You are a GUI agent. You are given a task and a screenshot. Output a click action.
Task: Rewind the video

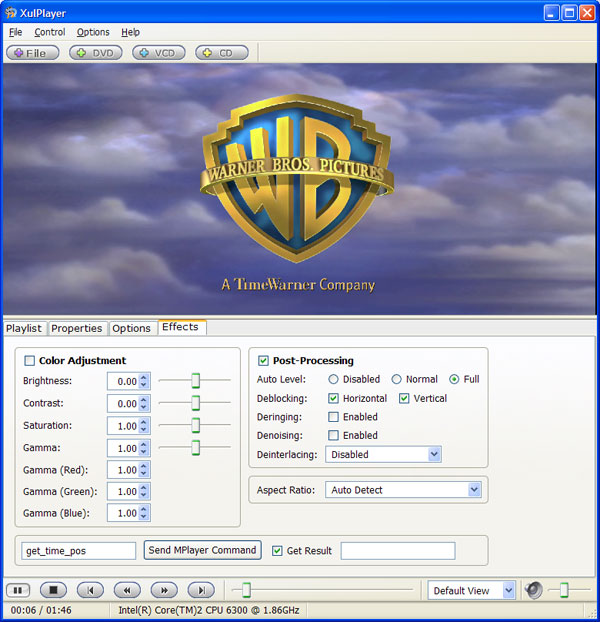click(x=127, y=590)
